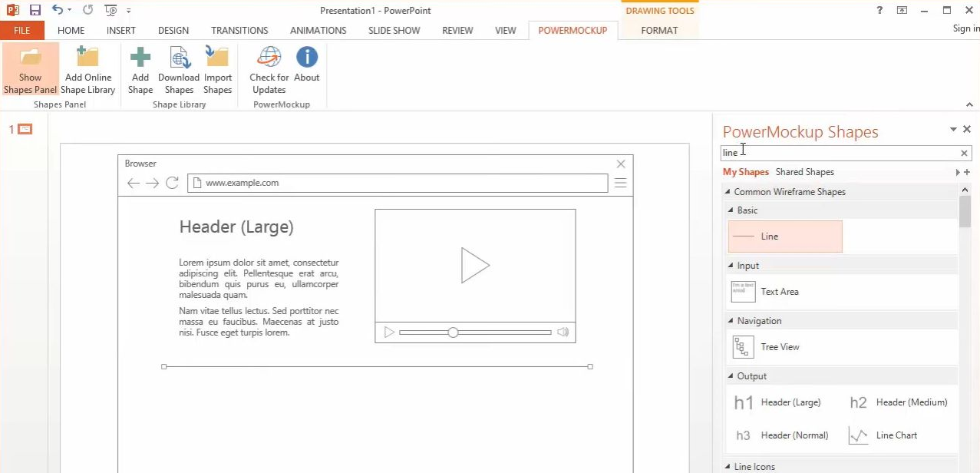980x473 pixels.
Task: Open the FILE tab
Action: [x=22, y=31]
